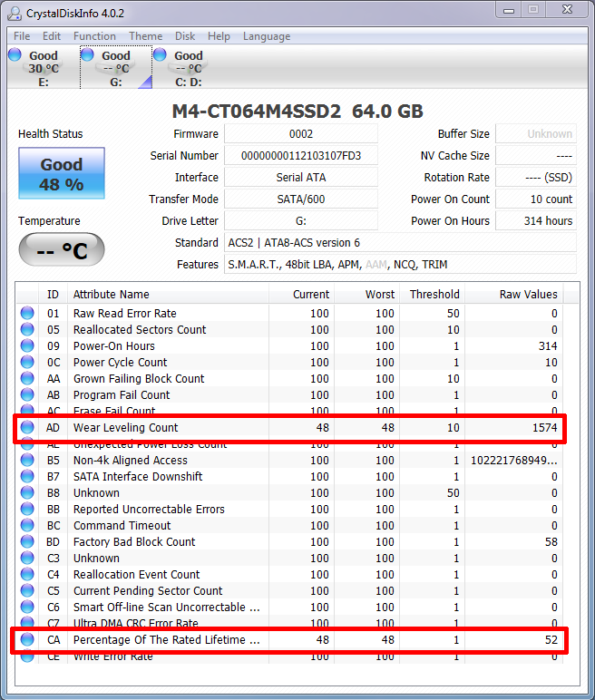Click the Features field with TRIM
Image resolution: width=595 pixels, height=700 pixels.
400,265
